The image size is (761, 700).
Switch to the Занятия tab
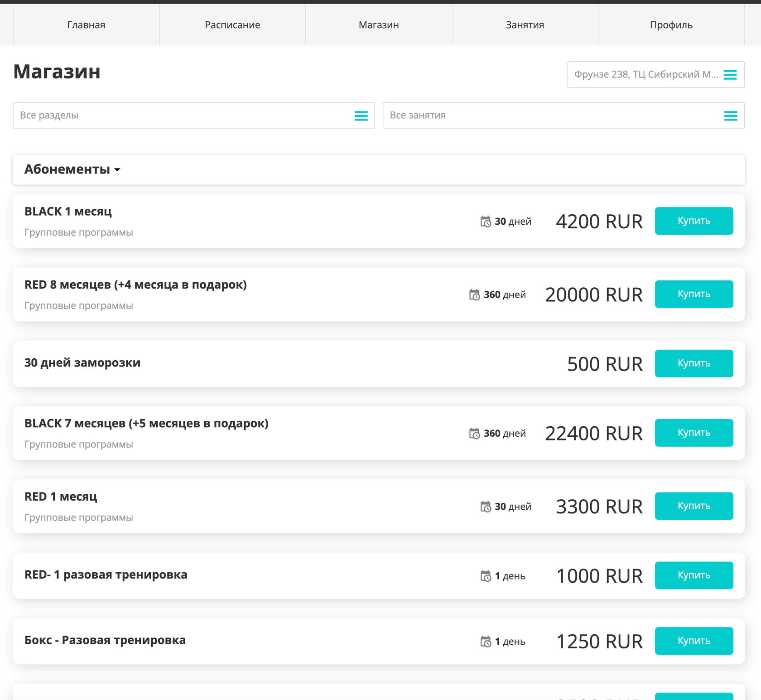click(525, 25)
